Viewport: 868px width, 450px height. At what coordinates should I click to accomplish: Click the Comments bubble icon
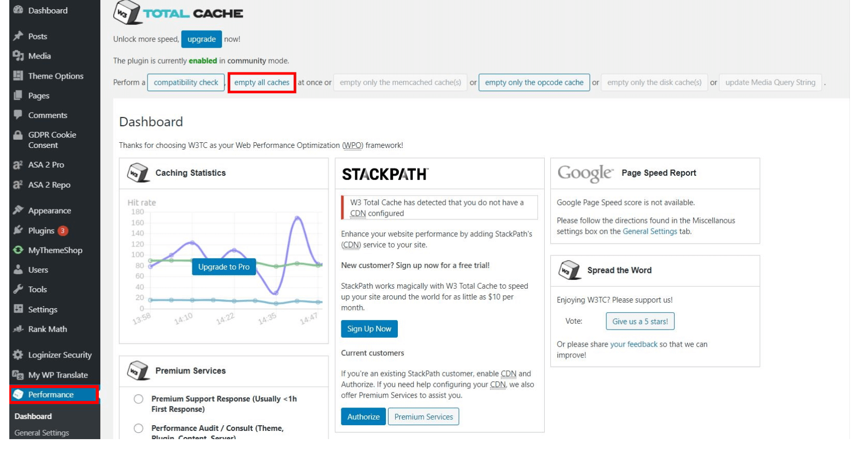(x=18, y=114)
